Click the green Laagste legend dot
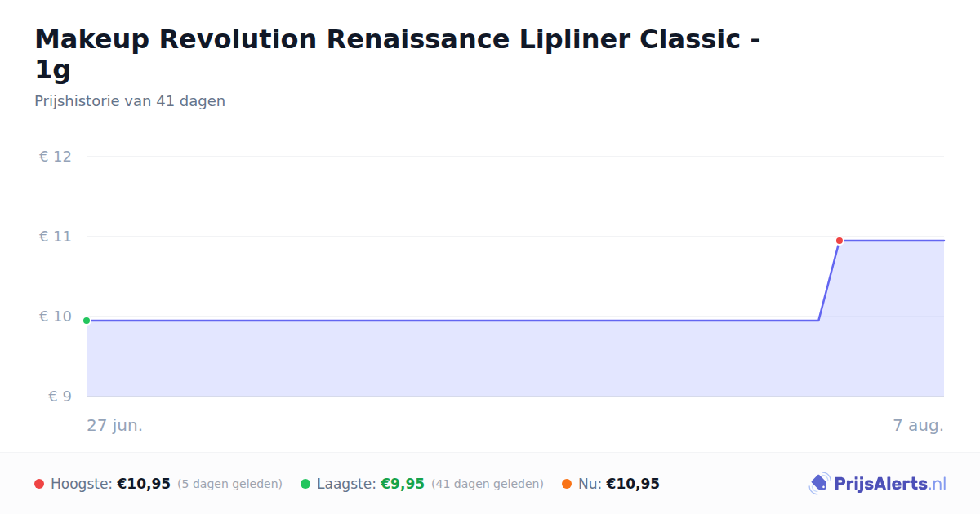Image resolution: width=980 pixels, height=514 pixels. tap(305, 484)
